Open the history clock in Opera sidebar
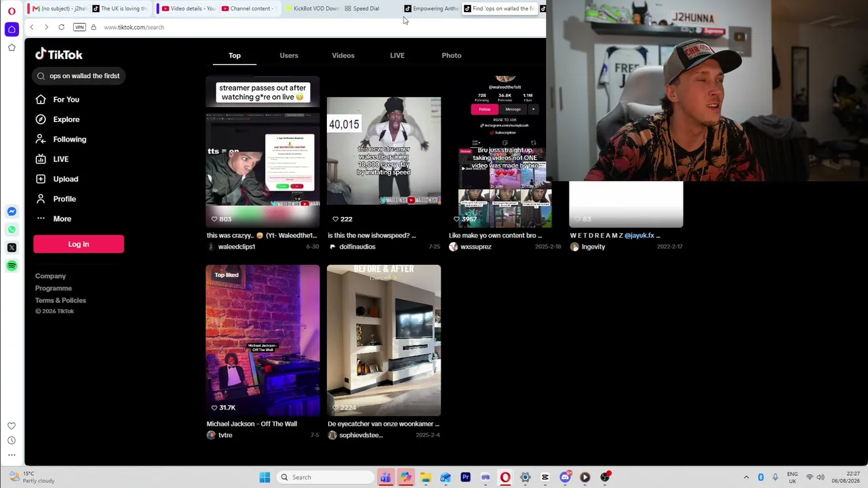This screenshot has height=488, width=868. click(12, 441)
